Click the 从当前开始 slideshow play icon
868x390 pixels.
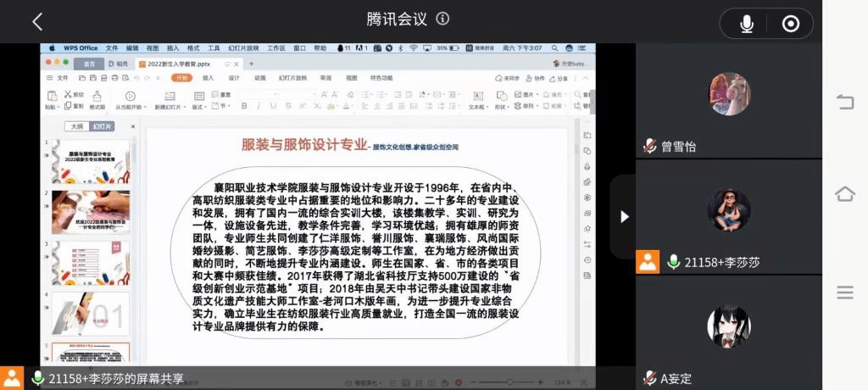click(x=129, y=97)
